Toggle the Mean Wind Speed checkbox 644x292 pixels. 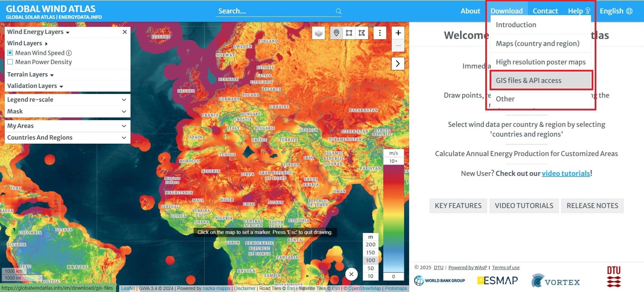pos(10,53)
